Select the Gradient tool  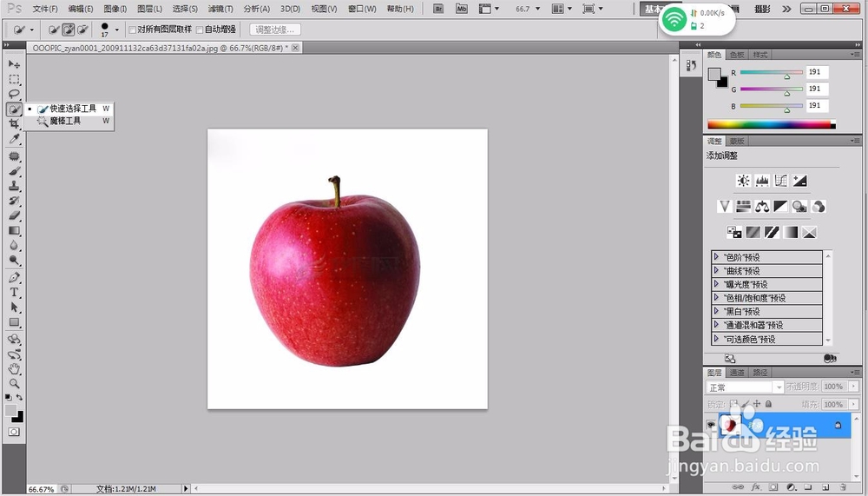(x=14, y=230)
